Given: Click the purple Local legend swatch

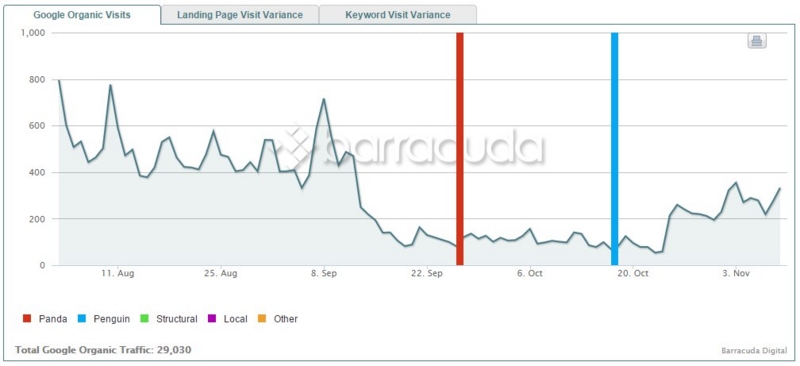Looking at the screenshot, I should [212, 319].
